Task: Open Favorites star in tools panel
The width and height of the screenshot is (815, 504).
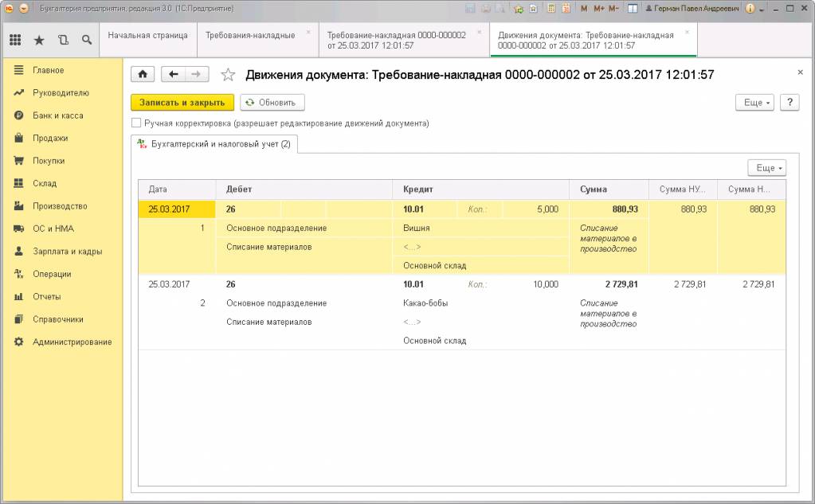Action: [39, 40]
